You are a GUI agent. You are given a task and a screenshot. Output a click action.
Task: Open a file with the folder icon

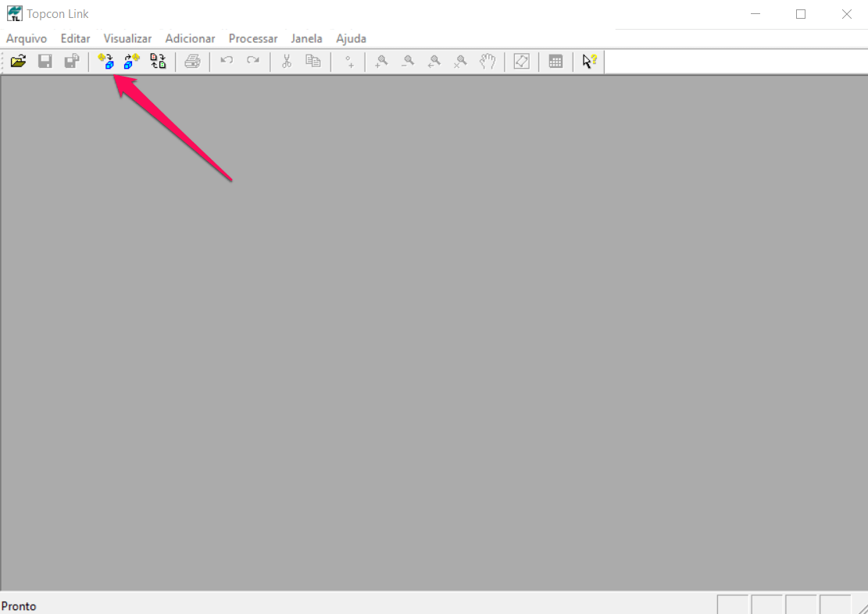click(18, 61)
